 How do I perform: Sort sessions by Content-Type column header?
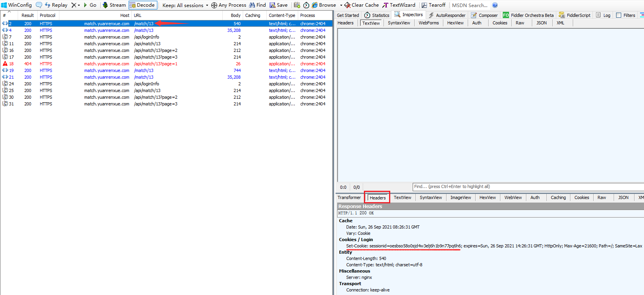point(282,15)
